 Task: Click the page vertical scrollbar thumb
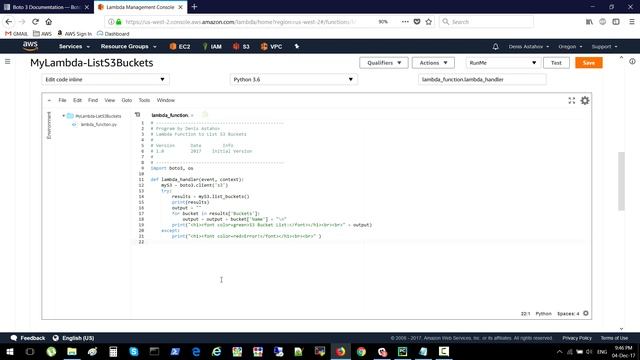click(x=621, y=181)
